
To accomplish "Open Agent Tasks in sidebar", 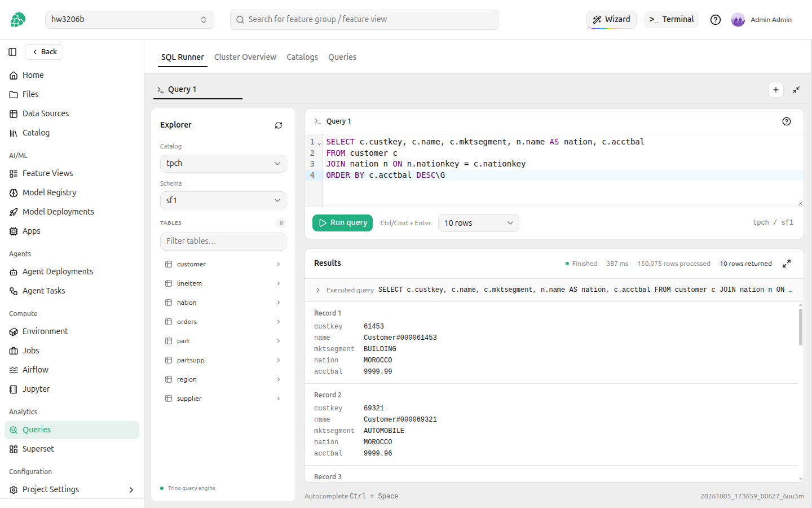I will click(x=72, y=291).
